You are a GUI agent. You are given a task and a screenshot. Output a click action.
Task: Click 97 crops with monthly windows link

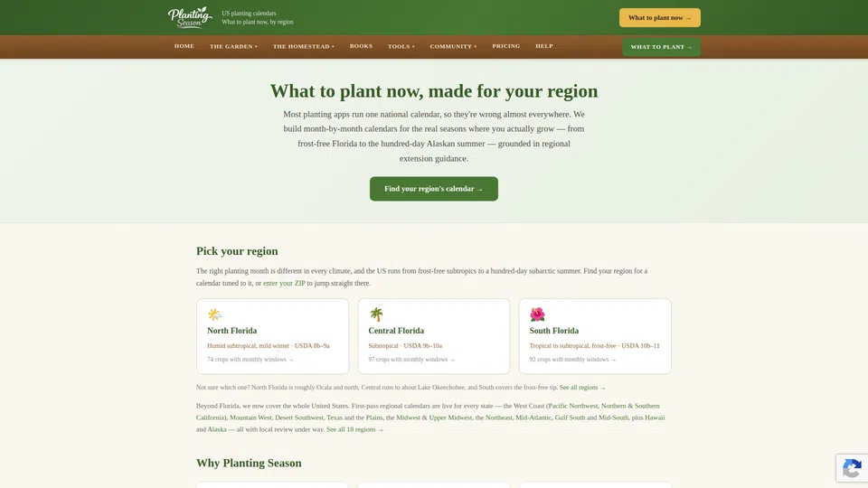(411, 359)
